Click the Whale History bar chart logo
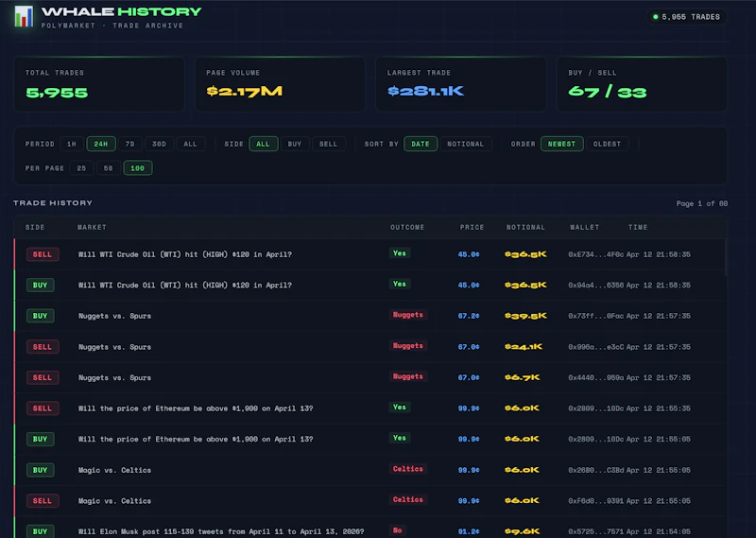The width and height of the screenshot is (756, 538). pyautogui.click(x=24, y=16)
